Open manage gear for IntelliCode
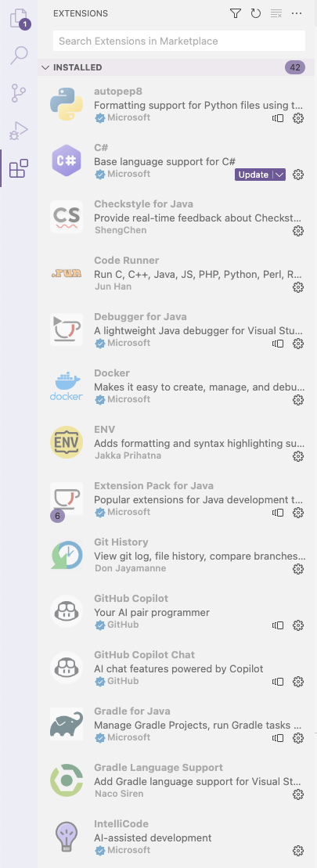The width and height of the screenshot is (317, 868). pyautogui.click(x=298, y=851)
